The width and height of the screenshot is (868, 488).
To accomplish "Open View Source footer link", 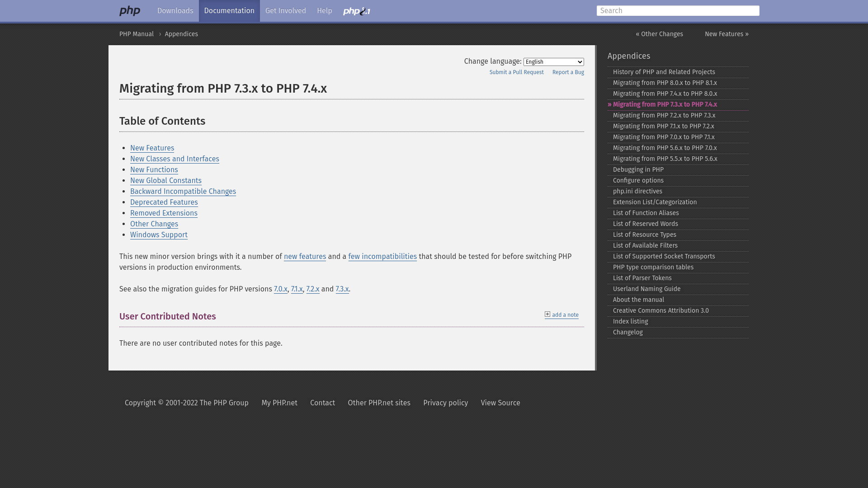I will tap(500, 403).
